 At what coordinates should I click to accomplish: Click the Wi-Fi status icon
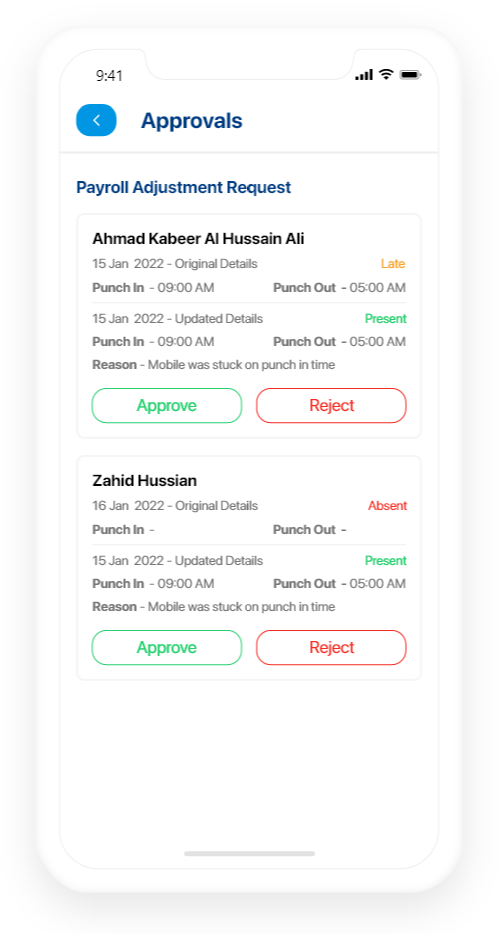pos(386,74)
